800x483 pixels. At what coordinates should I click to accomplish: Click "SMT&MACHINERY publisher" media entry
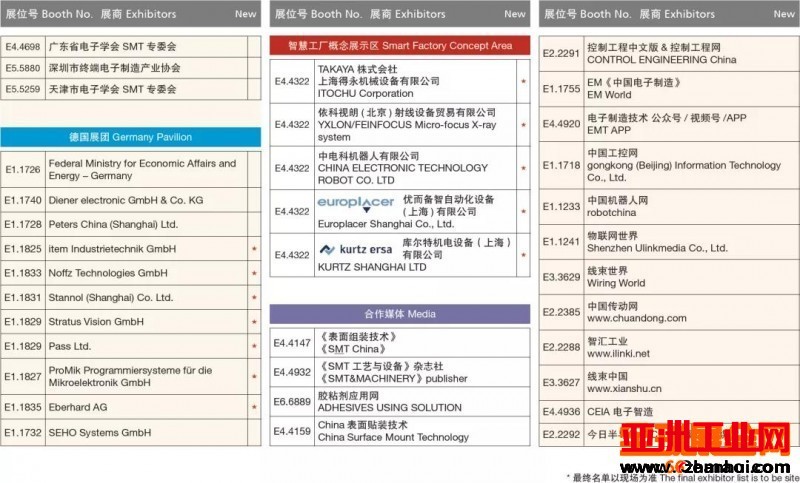(393, 378)
